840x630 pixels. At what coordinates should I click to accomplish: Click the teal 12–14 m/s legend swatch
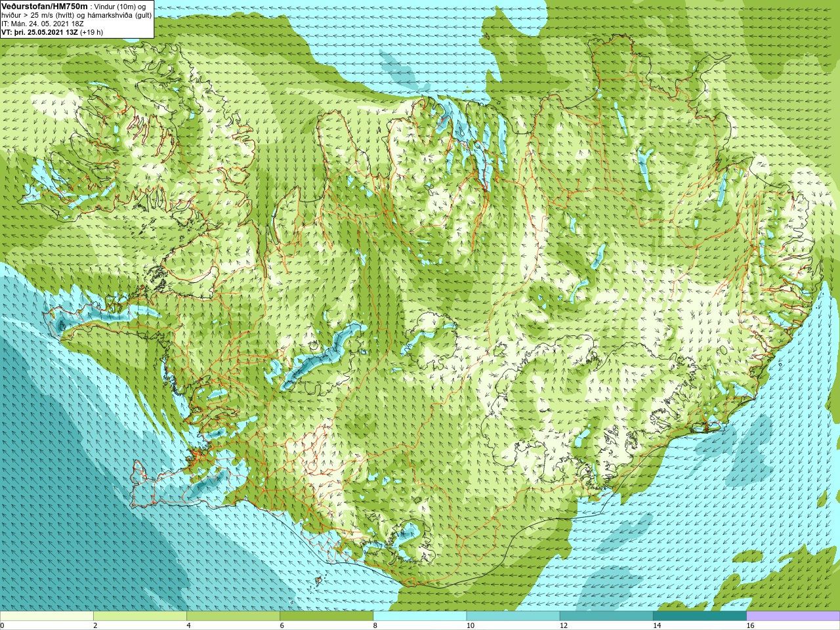(x=606, y=616)
